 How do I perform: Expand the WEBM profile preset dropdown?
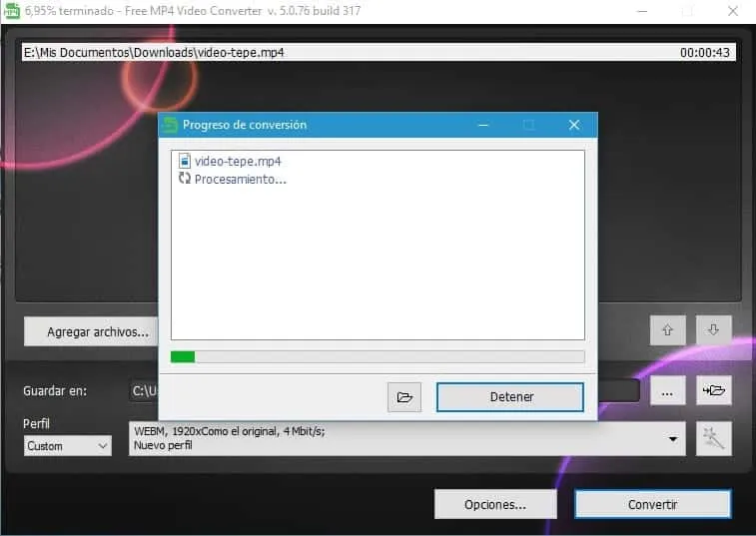click(x=406, y=438)
